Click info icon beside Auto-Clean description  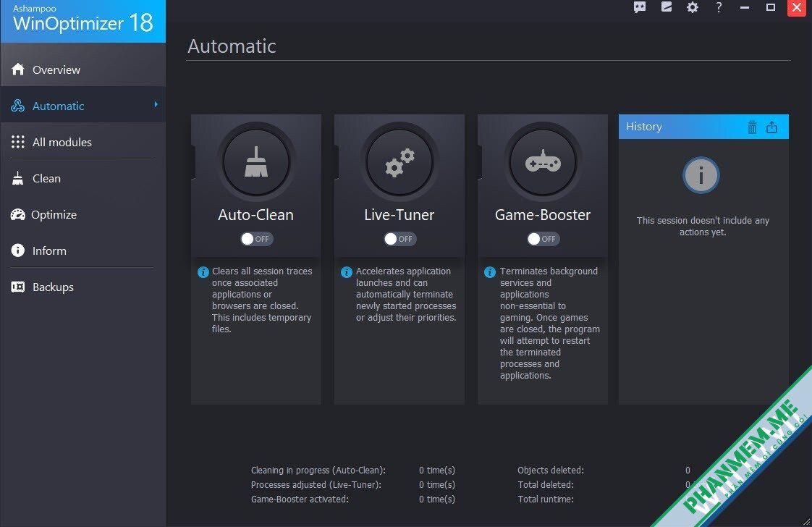point(203,272)
